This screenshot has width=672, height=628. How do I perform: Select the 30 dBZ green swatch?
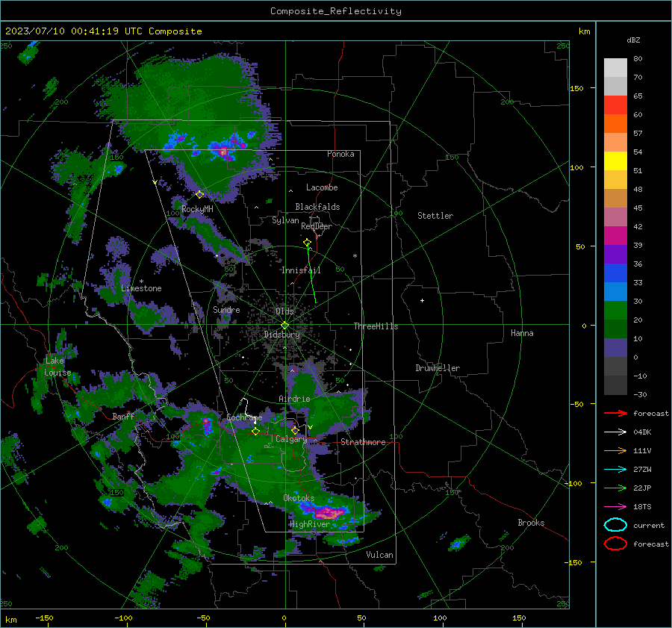click(615, 310)
